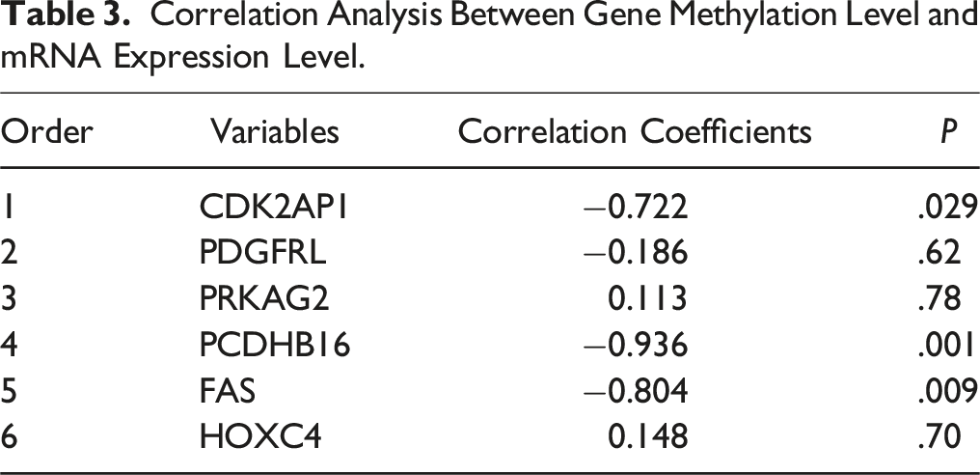The width and height of the screenshot is (980, 475).
Task: Click the coefficient value −0.804
Action: [634, 391]
